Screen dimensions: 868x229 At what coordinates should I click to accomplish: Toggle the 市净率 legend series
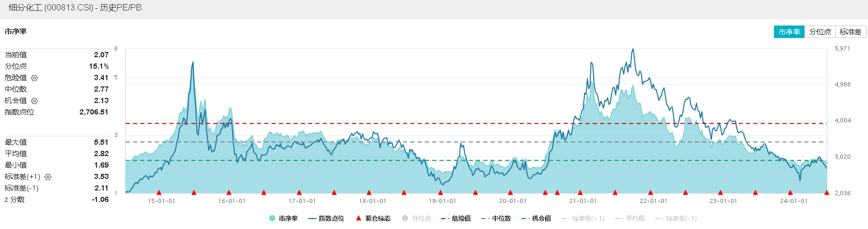[283, 219]
